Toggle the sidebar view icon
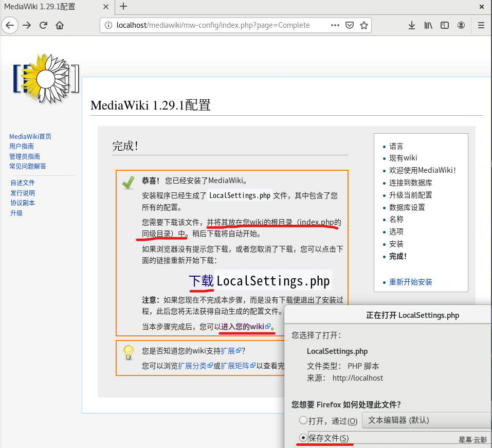492x448 pixels. [445, 25]
